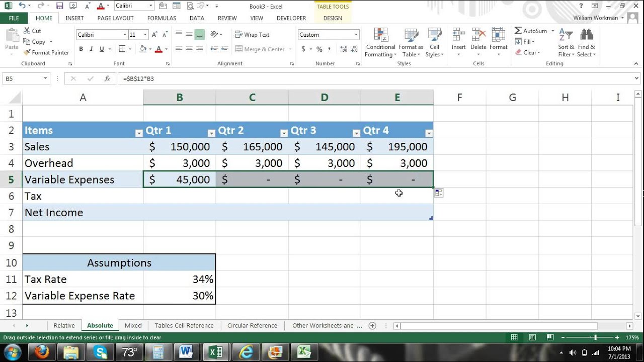This screenshot has width=644, height=362.
Task: Click the red font color swatch
Action: point(158,49)
